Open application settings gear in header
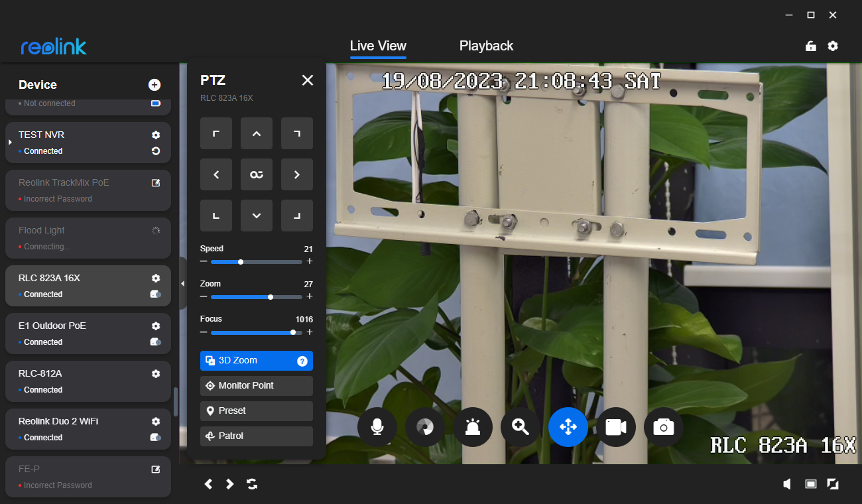Viewport: 862px width, 504px height. point(833,46)
